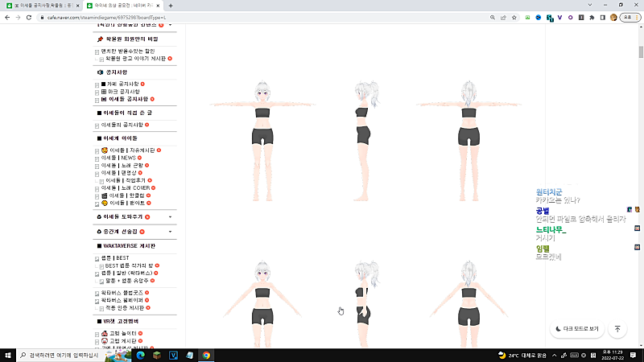Open Chrome from the Windows taskbar
This screenshot has width=644, height=362.
[x=206, y=355]
